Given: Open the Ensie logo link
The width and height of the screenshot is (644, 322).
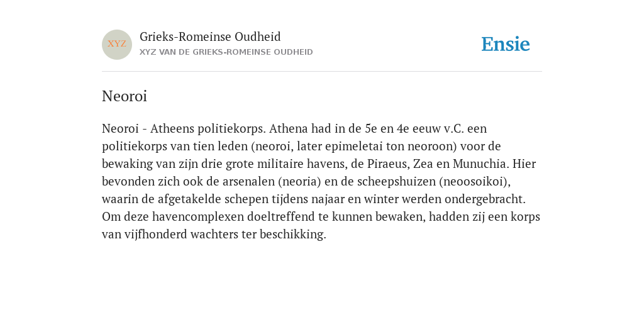Looking at the screenshot, I should tap(506, 44).
